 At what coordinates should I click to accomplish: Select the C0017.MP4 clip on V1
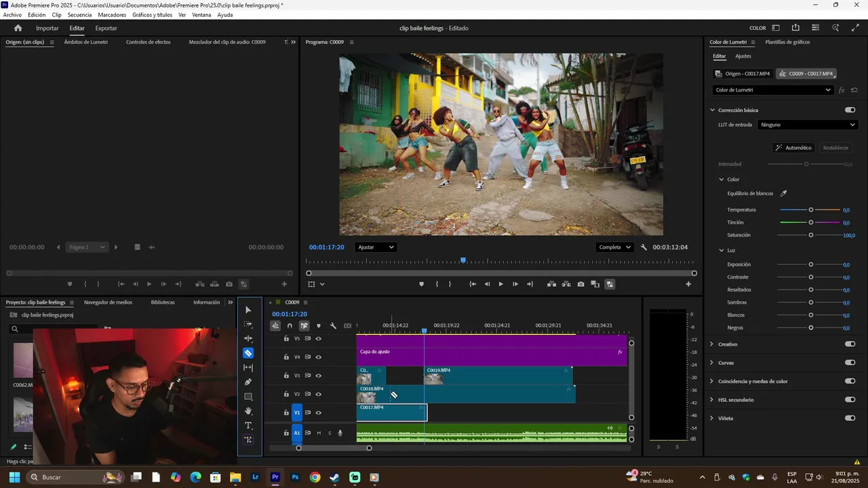(x=392, y=412)
